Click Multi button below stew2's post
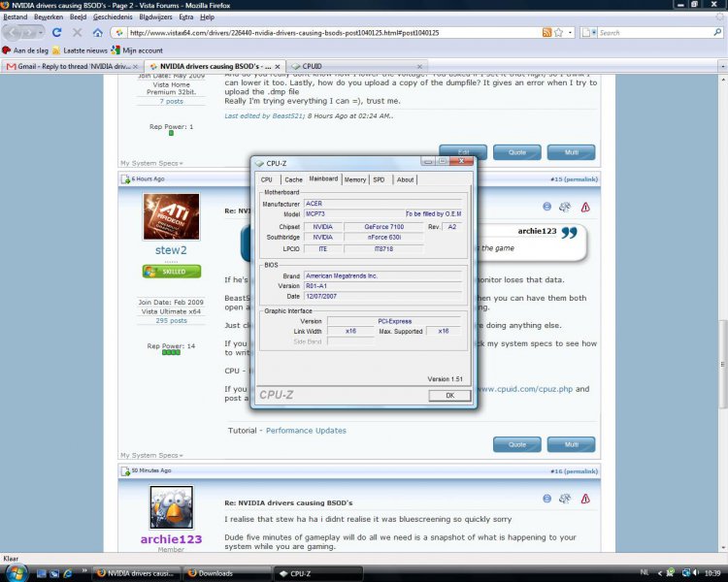728x582 pixels. pyautogui.click(x=571, y=444)
